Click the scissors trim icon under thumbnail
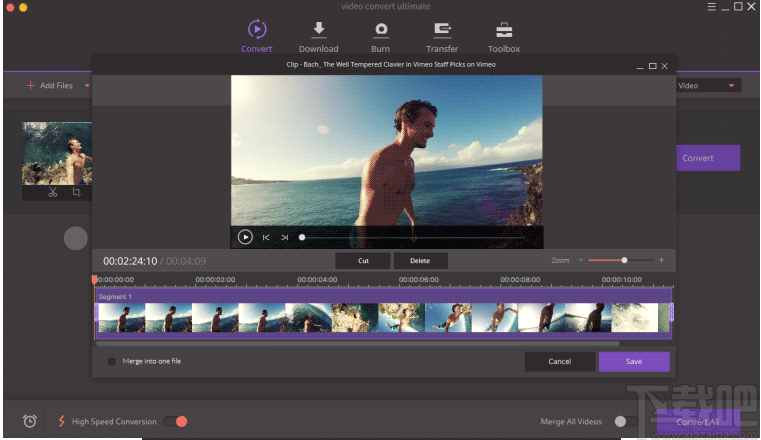761x440 pixels. (x=52, y=192)
